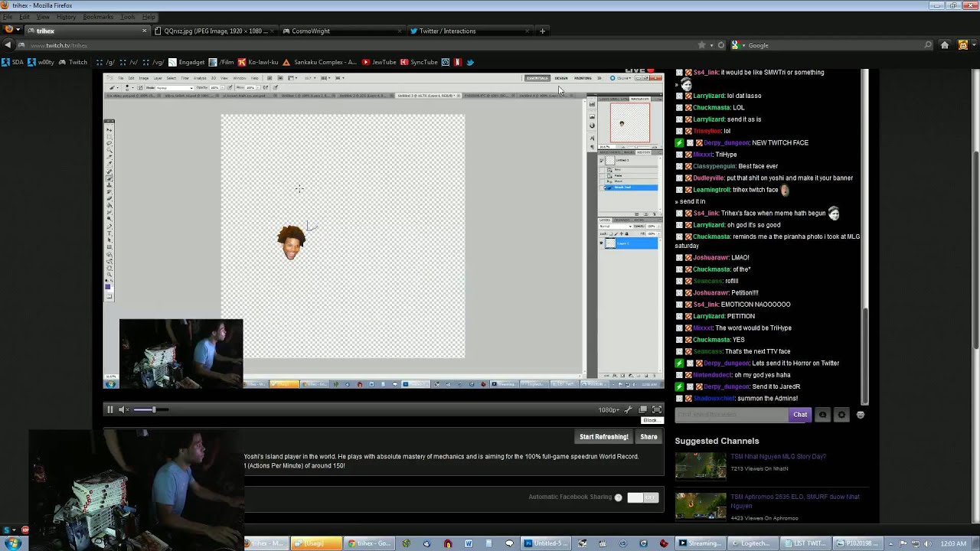Focus the chat message input field

(731, 415)
